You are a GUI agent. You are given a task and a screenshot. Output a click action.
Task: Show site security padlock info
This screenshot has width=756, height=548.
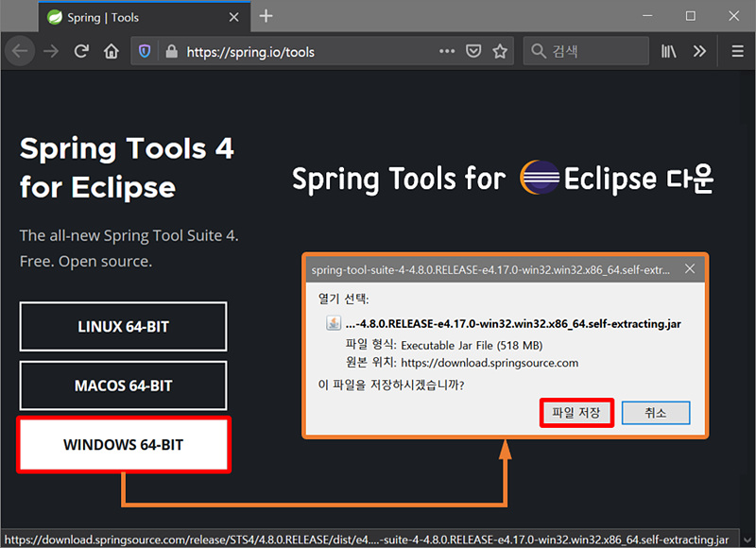[x=171, y=51]
